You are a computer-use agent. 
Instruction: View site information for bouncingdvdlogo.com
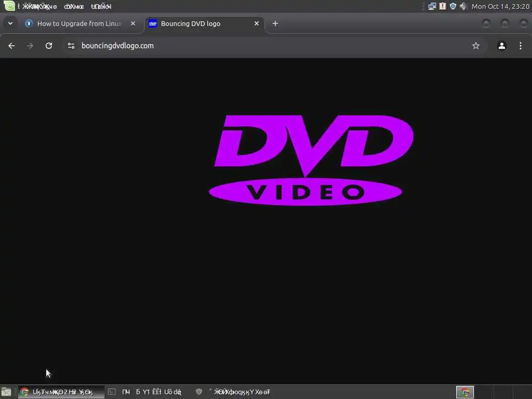click(x=71, y=46)
